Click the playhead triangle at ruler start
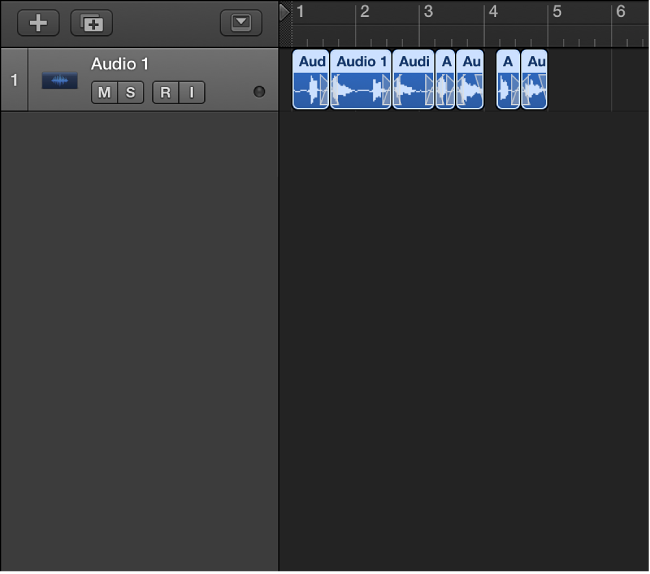 click(x=285, y=12)
